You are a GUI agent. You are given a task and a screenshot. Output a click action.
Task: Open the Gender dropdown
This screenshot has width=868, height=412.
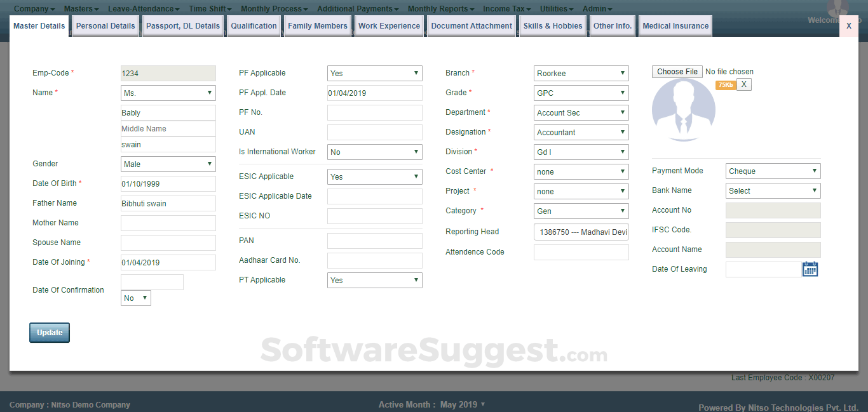168,164
